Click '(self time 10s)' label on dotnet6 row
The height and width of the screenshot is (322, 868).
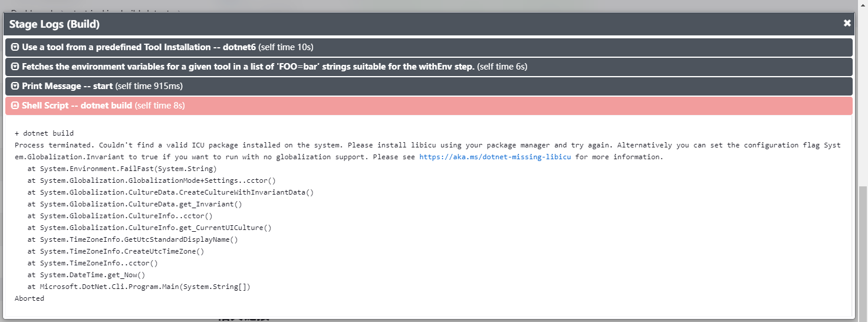[x=286, y=47]
